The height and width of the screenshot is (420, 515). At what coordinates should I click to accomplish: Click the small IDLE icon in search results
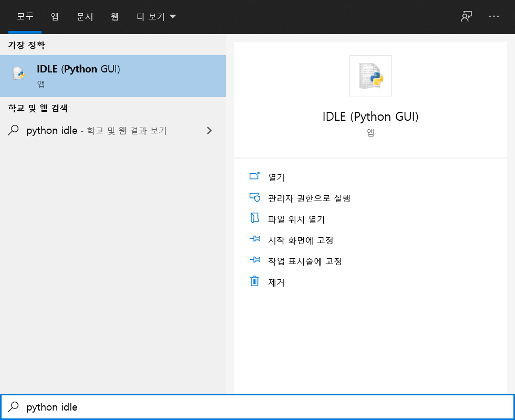tap(19, 75)
